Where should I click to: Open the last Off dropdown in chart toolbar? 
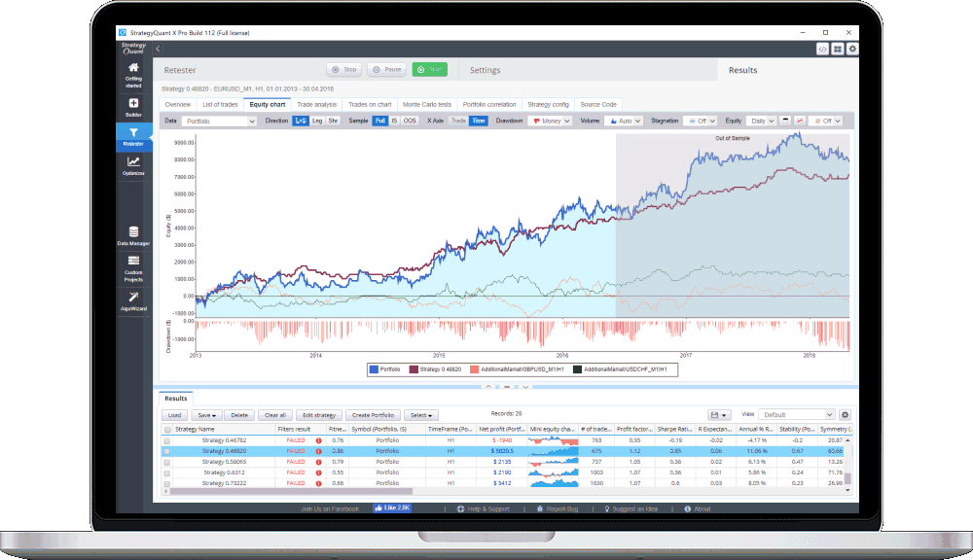(825, 121)
